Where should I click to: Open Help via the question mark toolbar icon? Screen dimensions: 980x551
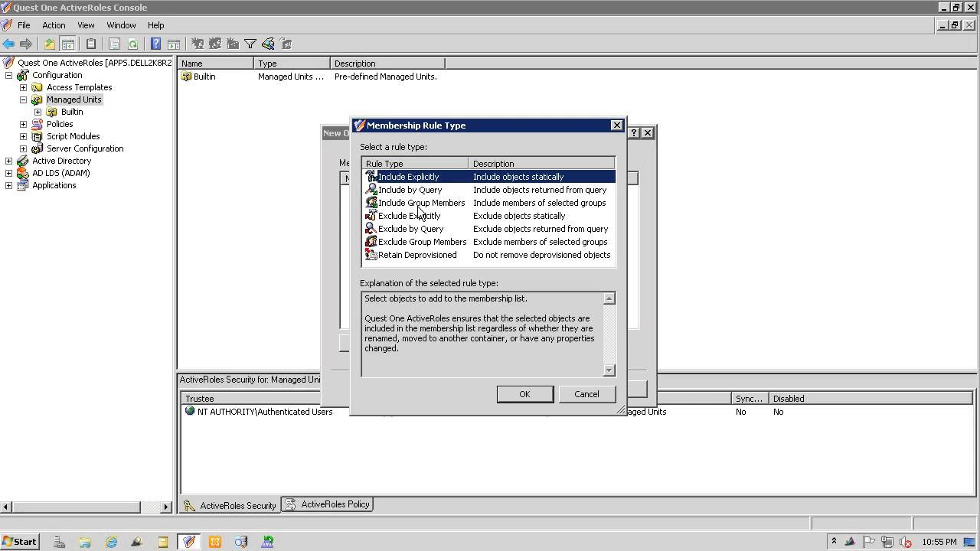[x=155, y=44]
